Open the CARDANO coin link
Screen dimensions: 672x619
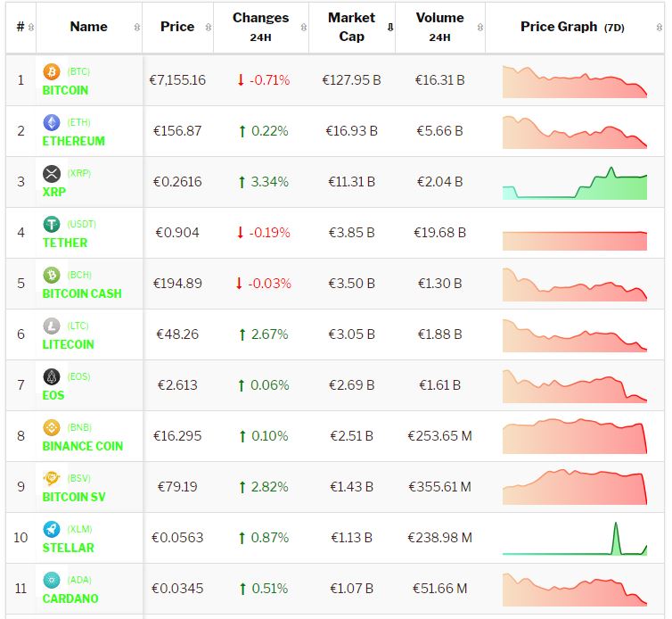[x=70, y=598]
